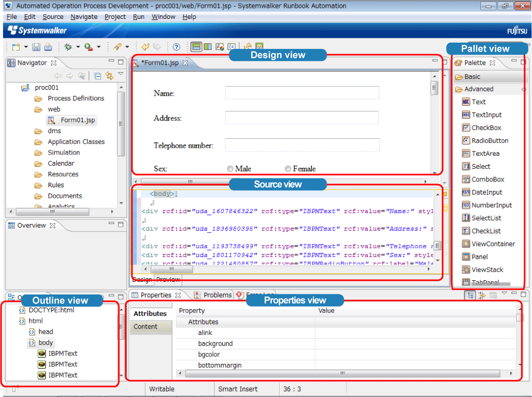
Task: Click the Save icon in the toolbar
Action: pyautogui.click(x=36, y=47)
